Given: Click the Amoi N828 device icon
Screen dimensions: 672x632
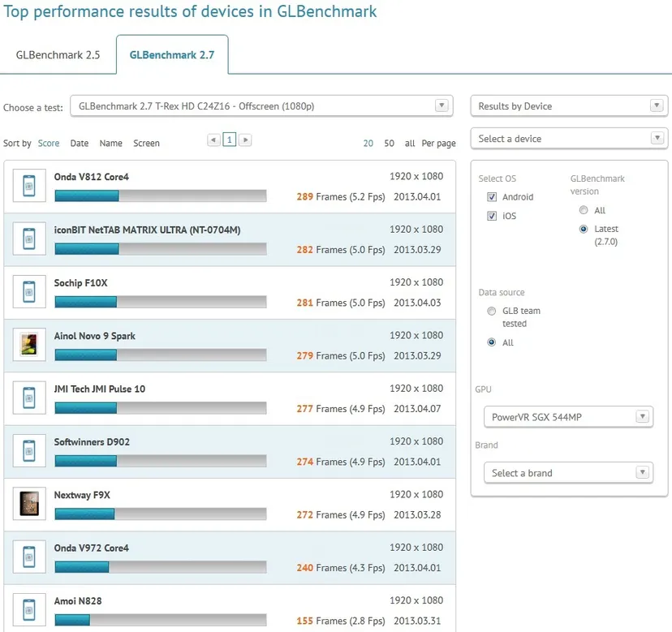Looking at the screenshot, I should pyautogui.click(x=29, y=610).
